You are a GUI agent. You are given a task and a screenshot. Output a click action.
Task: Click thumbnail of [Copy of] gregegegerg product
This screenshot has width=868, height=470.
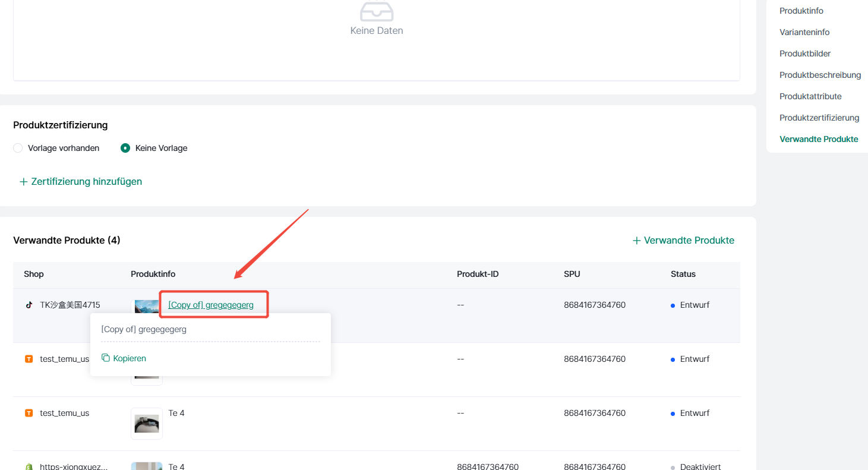[147, 307]
